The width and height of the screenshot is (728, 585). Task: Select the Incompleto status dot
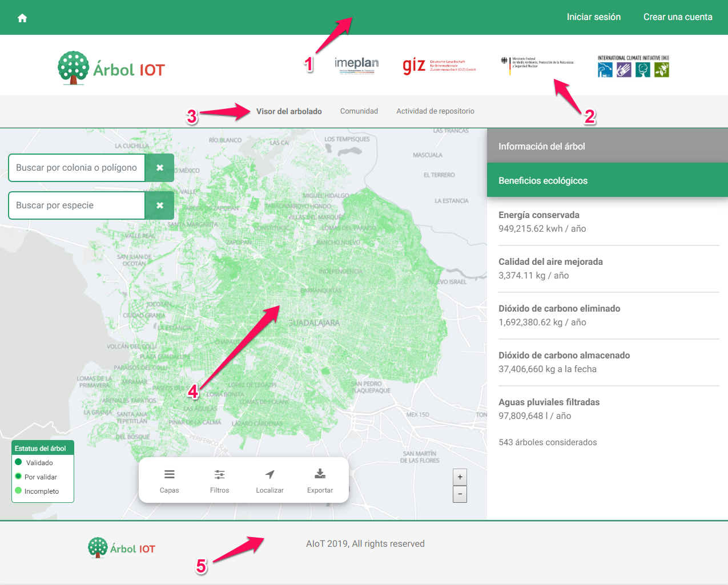18,491
